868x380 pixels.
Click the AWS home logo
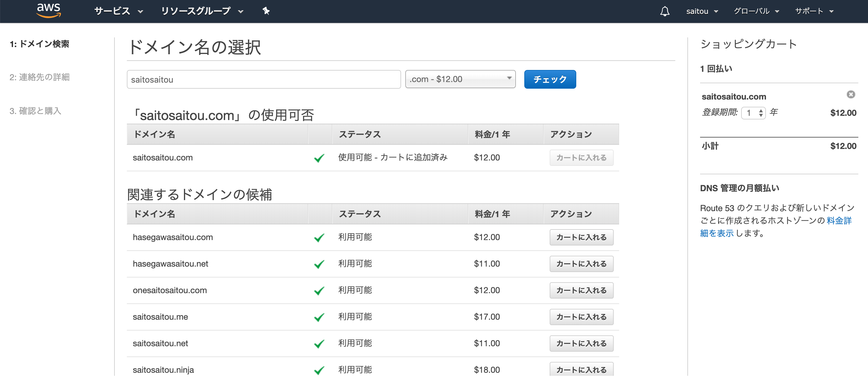pos(49,11)
